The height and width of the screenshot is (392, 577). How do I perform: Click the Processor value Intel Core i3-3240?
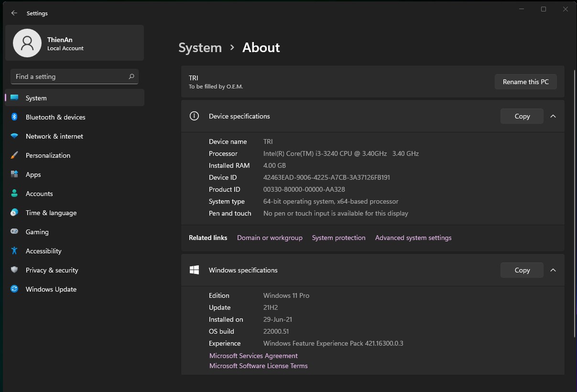pos(341,153)
